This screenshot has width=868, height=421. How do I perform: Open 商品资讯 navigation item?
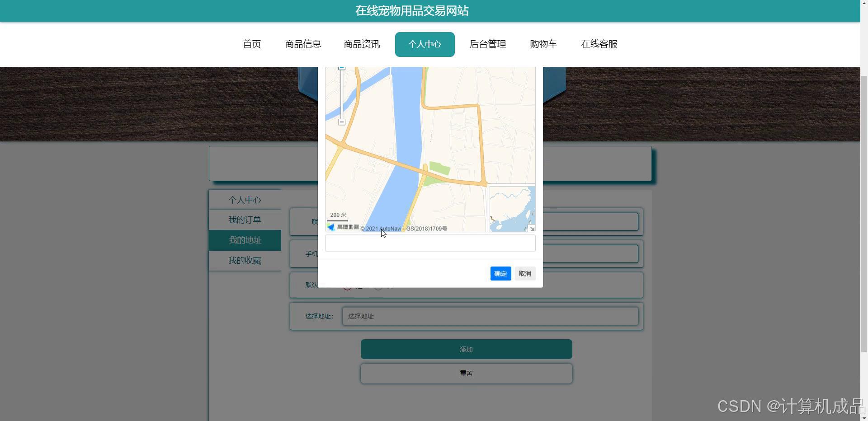point(362,44)
